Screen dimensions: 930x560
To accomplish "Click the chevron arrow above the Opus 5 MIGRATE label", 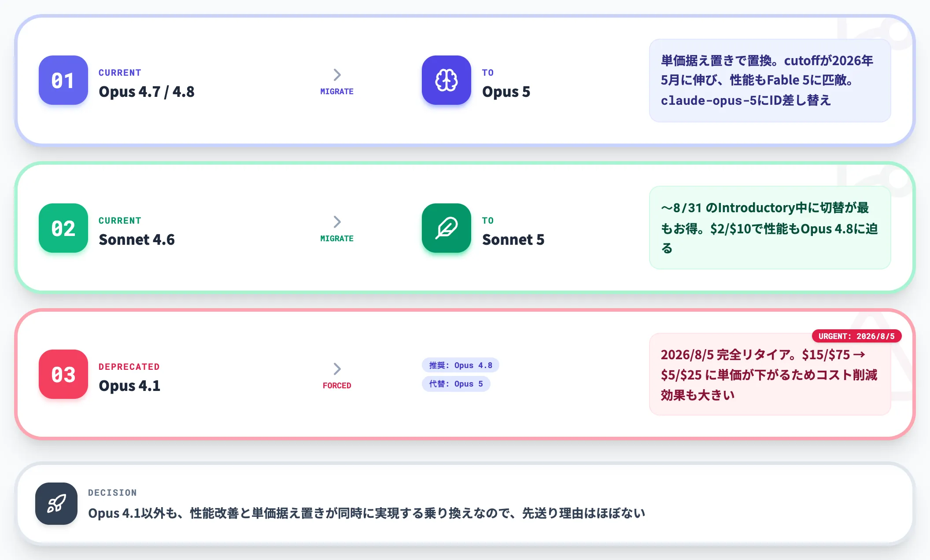I will pyautogui.click(x=337, y=75).
